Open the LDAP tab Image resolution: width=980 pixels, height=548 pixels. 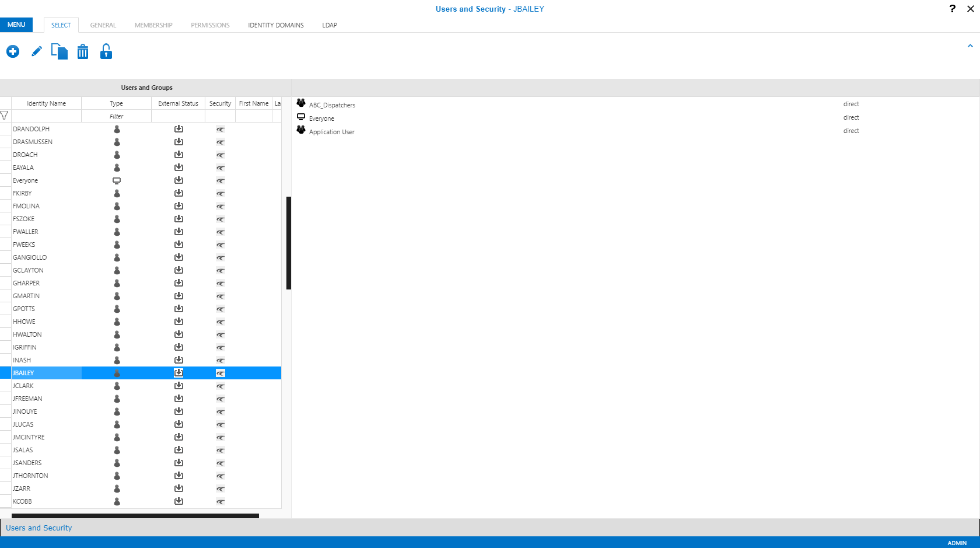330,25
